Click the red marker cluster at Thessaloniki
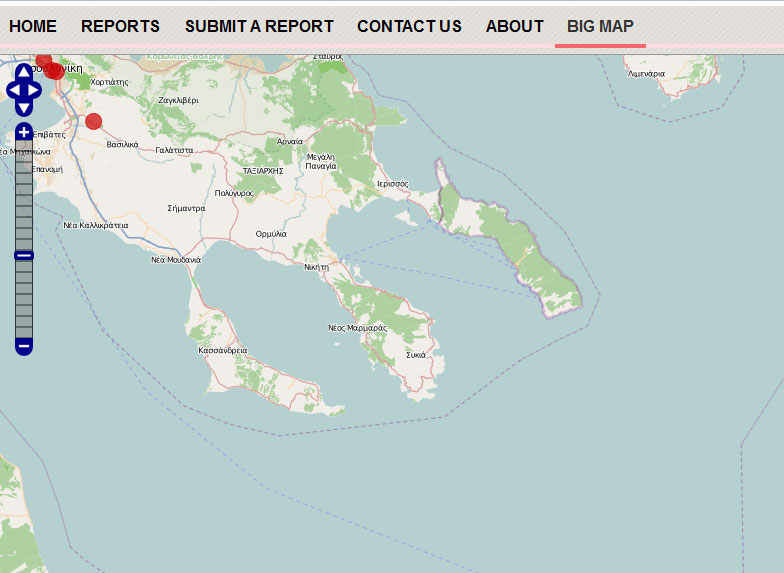The height and width of the screenshot is (573, 784). pos(53,69)
